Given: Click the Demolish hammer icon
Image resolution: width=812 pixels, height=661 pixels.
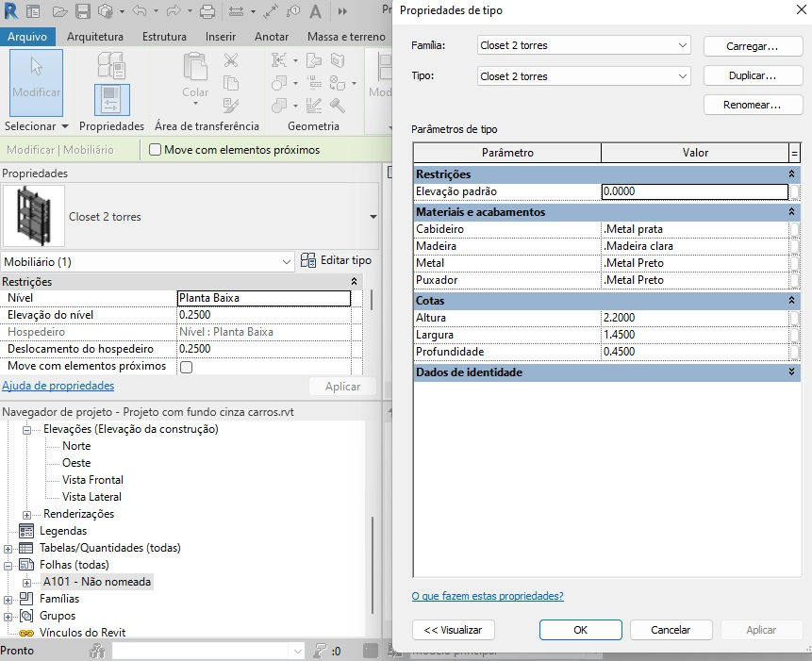Looking at the screenshot, I should pyautogui.click(x=338, y=106).
